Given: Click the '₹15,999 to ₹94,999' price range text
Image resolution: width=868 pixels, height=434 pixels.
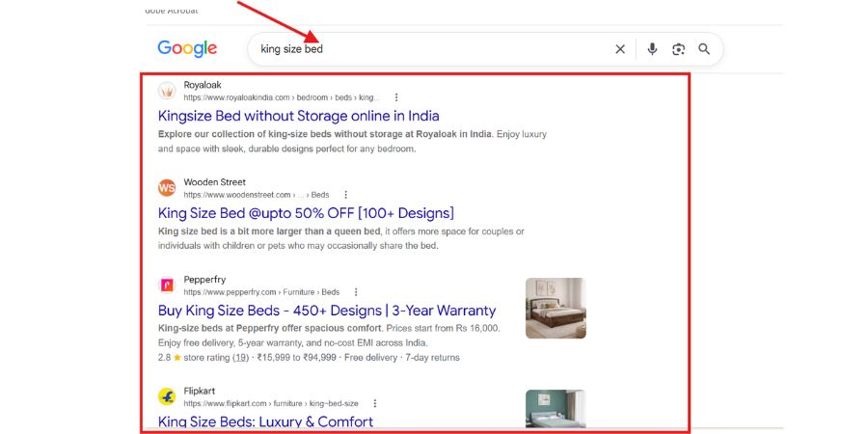Looking at the screenshot, I should click(x=297, y=358).
